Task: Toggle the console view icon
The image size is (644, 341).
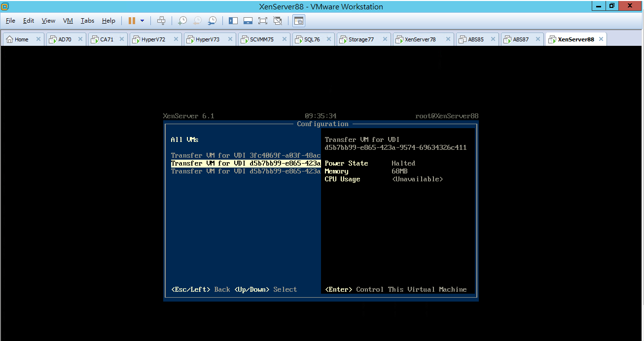Action: coord(298,21)
